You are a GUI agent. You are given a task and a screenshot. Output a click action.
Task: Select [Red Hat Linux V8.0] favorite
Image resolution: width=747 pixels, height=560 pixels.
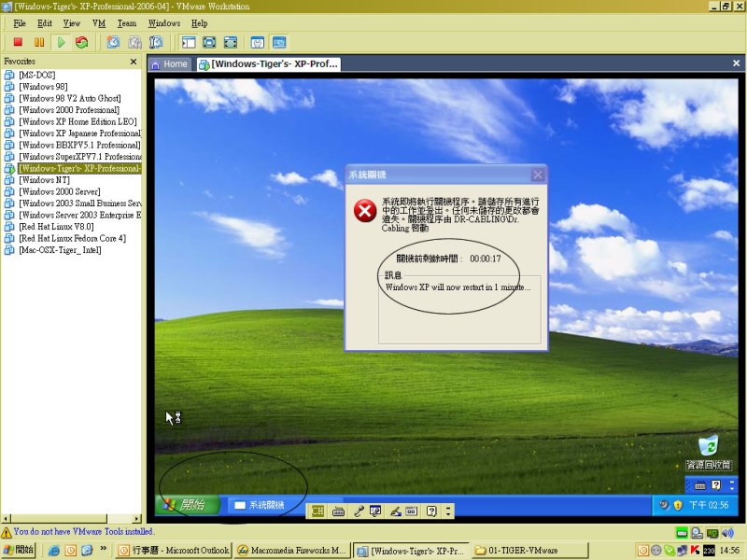[x=56, y=226]
